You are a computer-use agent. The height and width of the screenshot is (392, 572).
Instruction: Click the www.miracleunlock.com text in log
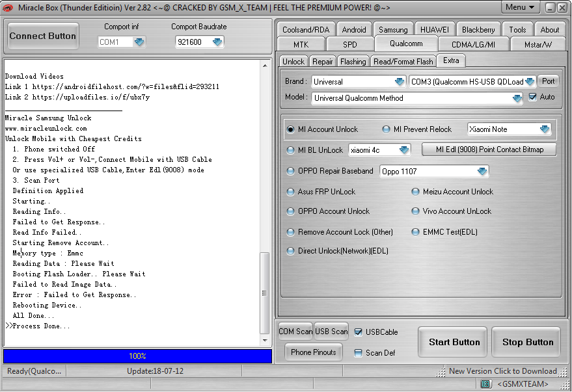point(46,129)
